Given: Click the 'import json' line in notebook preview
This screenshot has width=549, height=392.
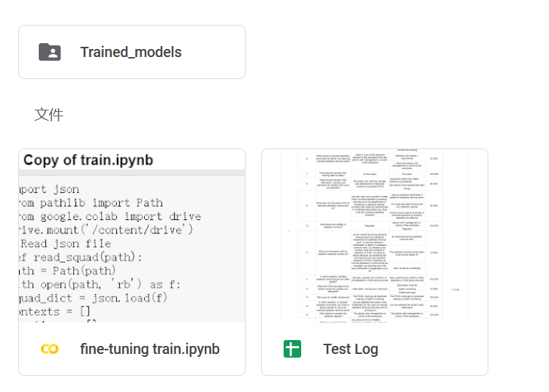Looking at the screenshot, I should click(50, 189).
